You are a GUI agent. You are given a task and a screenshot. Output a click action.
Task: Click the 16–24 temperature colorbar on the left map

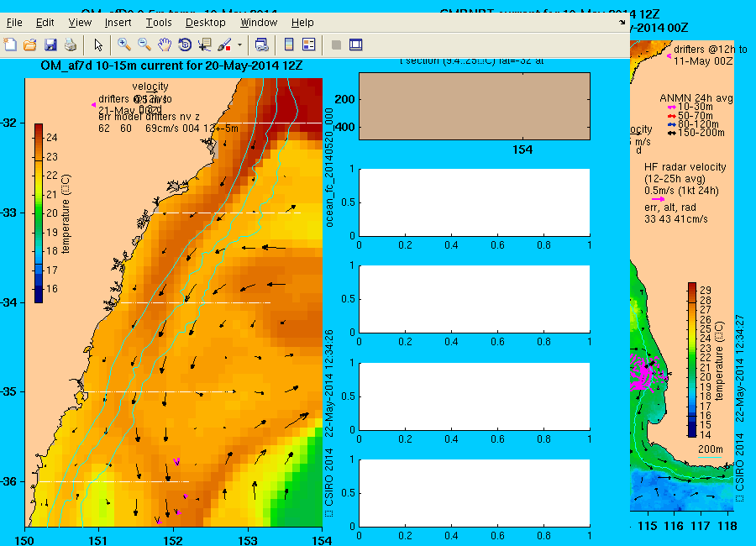tap(39, 213)
